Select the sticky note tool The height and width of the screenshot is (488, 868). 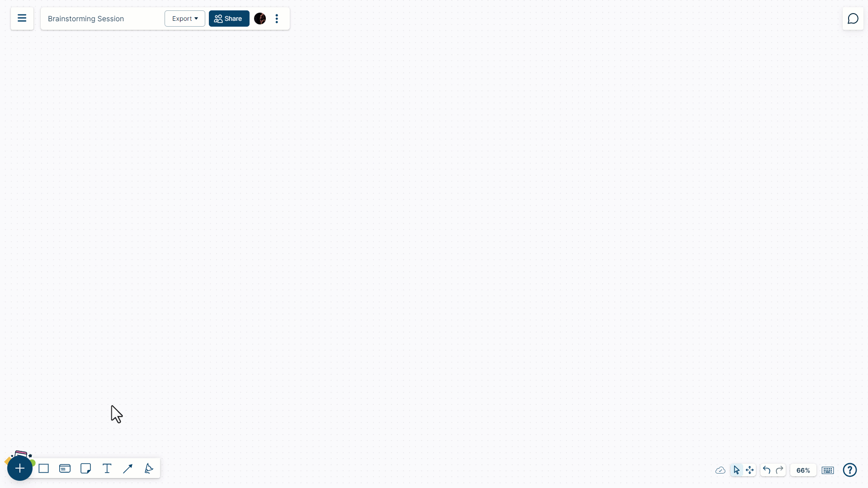tap(86, 469)
